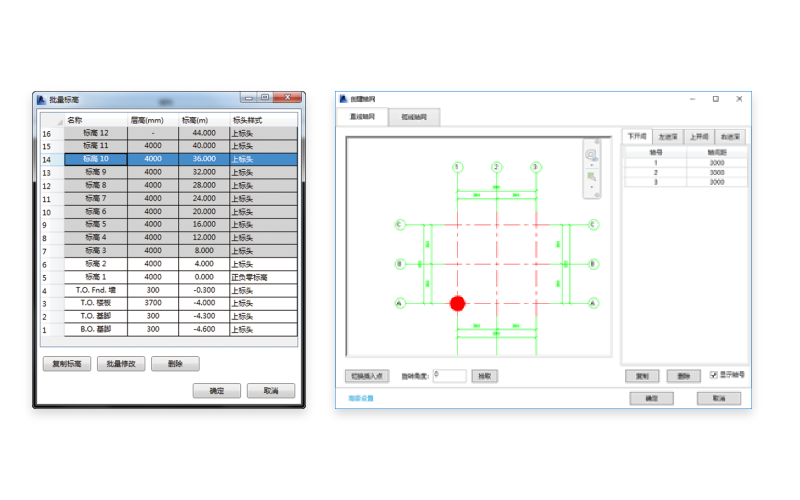Click the zoom-region icon in the preview navigation bar
The height and width of the screenshot is (500, 800).
coord(591,155)
